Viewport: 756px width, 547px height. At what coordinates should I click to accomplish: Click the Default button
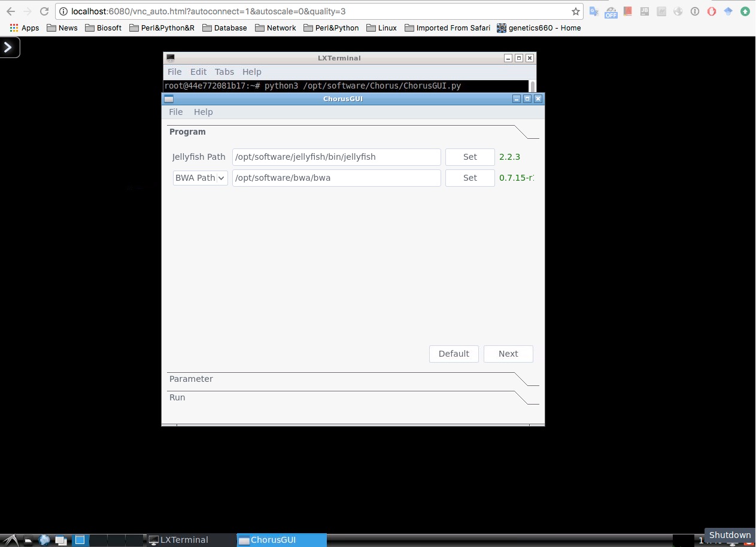pyautogui.click(x=454, y=354)
